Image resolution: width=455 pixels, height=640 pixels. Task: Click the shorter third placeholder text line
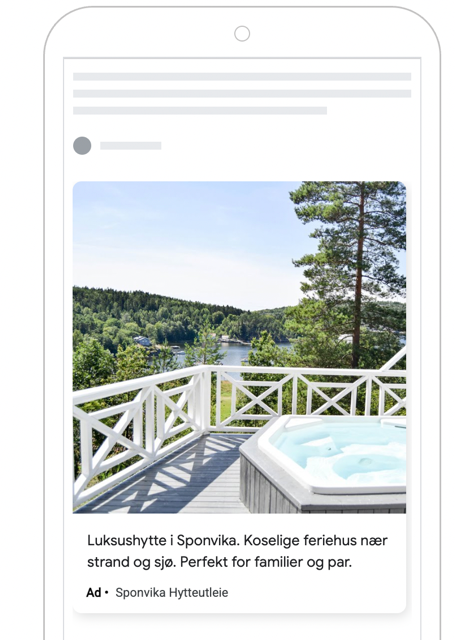tap(200, 111)
